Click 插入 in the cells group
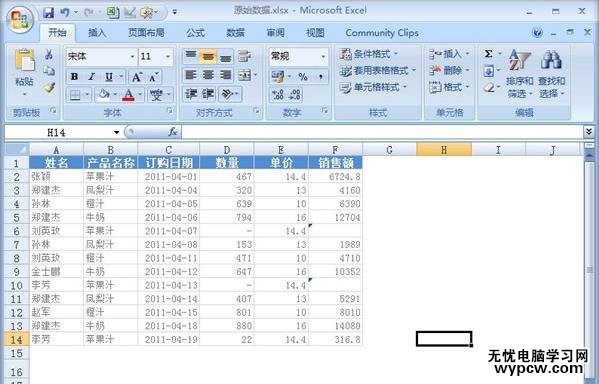The image size is (599, 384). pos(448,54)
